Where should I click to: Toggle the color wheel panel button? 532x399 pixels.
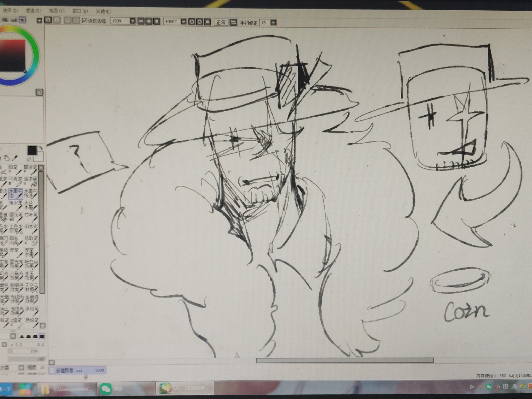pyautogui.click(x=23, y=20)
